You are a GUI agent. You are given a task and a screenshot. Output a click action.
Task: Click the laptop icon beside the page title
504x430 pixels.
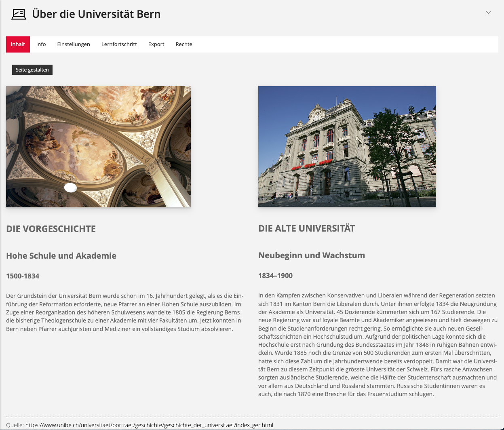point(19,15)
